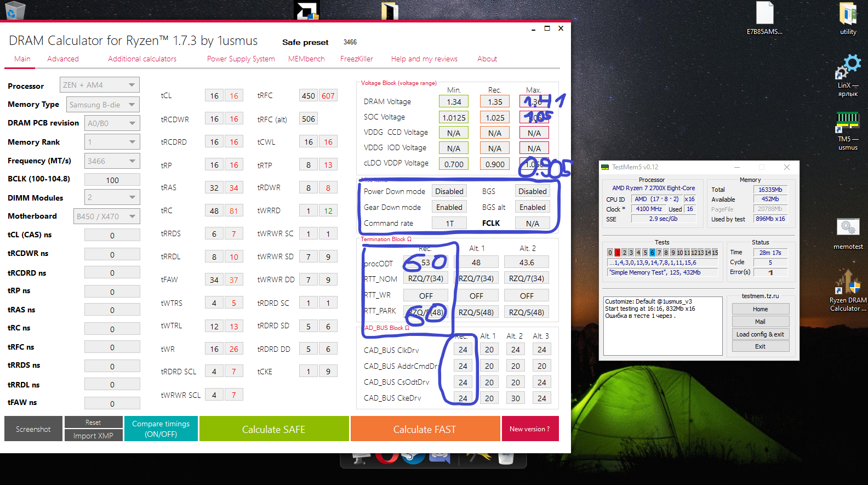868x485 pixels.
Task: Go to the Additional calculators tab
Action: click(142, 59)
